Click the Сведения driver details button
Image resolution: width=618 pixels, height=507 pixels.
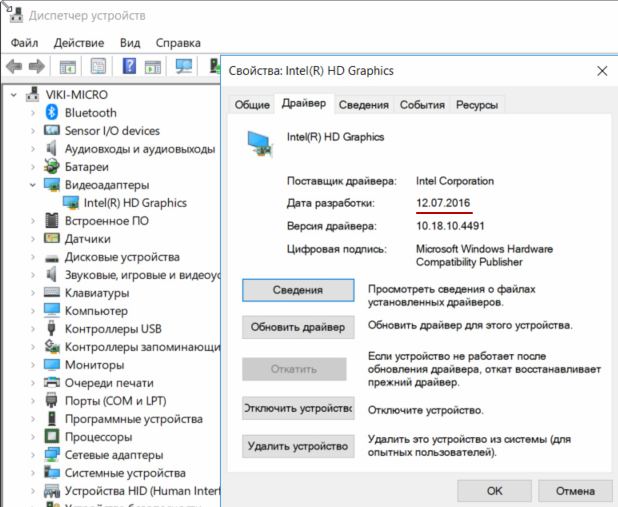pyautogui.click(x=298, y=290)
